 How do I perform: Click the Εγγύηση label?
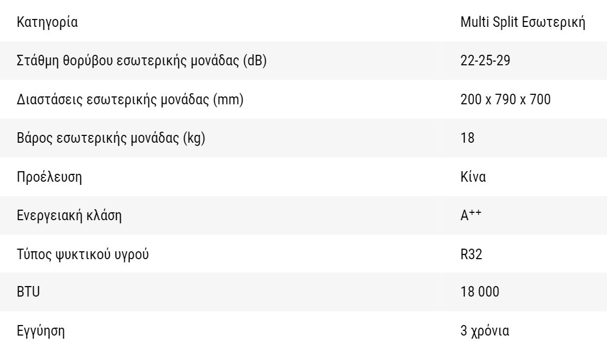41,331
